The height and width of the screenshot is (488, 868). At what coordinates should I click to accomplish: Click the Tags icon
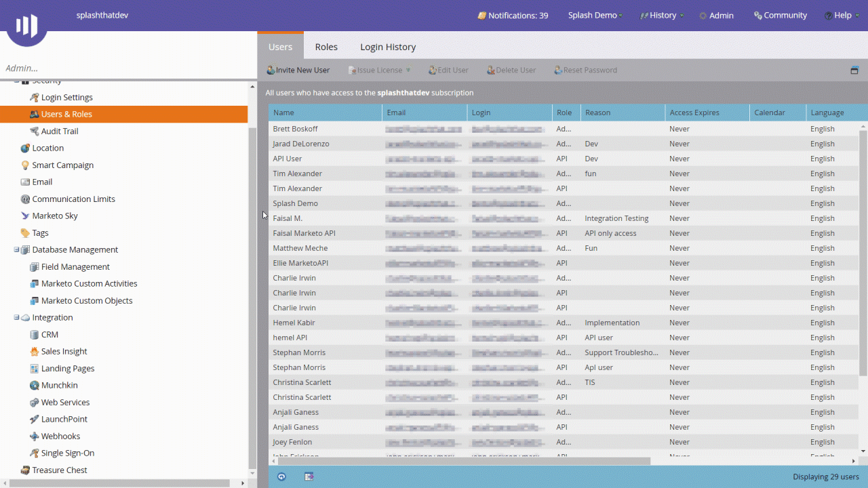click(25, 233)
